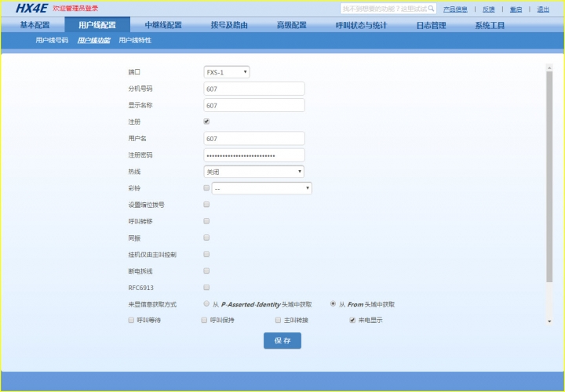
Task: Click the 显示名称 input field
Action: (254, 105)
